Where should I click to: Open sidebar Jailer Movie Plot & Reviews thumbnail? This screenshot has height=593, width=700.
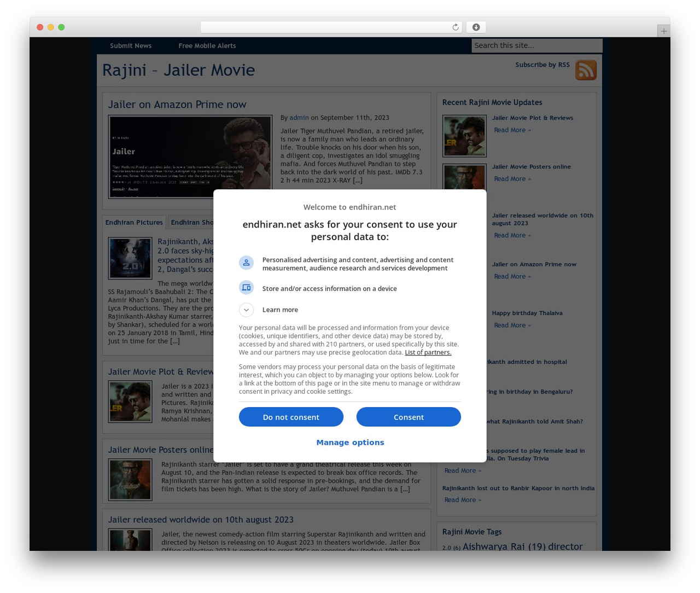point(464,136)
